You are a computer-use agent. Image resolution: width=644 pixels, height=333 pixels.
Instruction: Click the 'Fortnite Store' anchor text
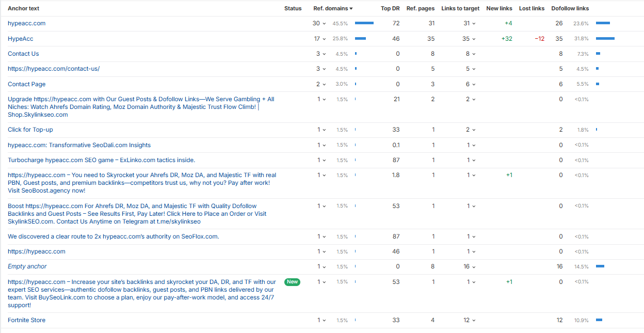tap(26, 320)
